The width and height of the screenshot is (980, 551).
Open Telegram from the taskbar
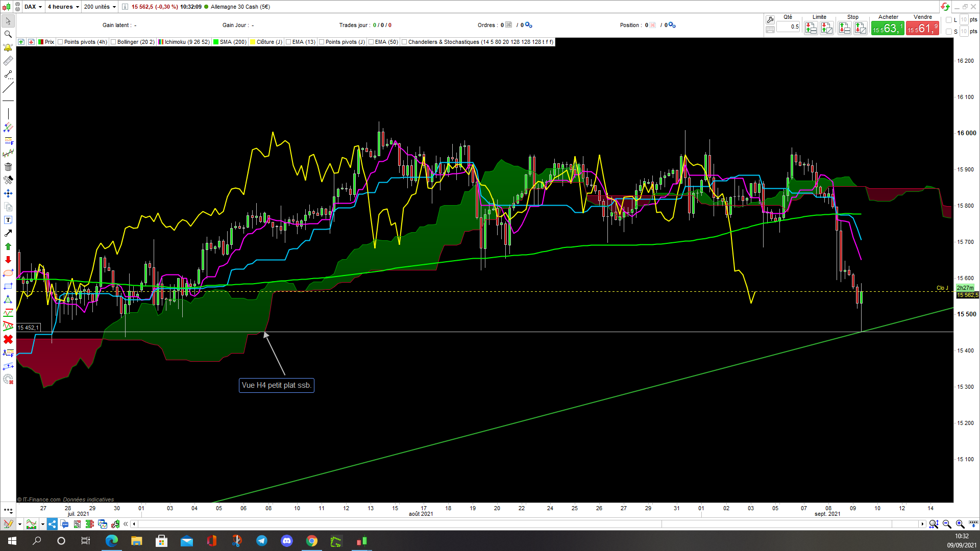261,541
